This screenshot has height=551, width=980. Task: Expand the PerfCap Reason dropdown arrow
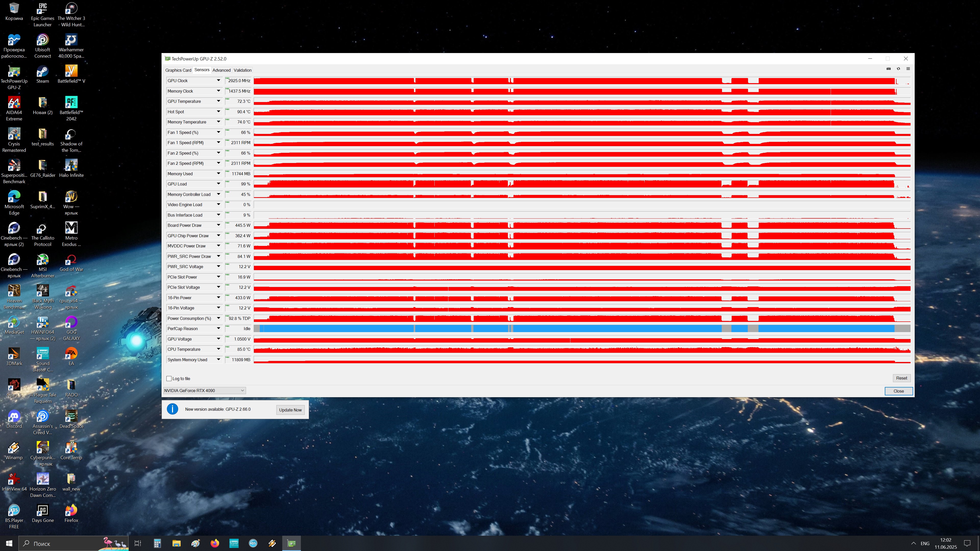pos(218,329)
